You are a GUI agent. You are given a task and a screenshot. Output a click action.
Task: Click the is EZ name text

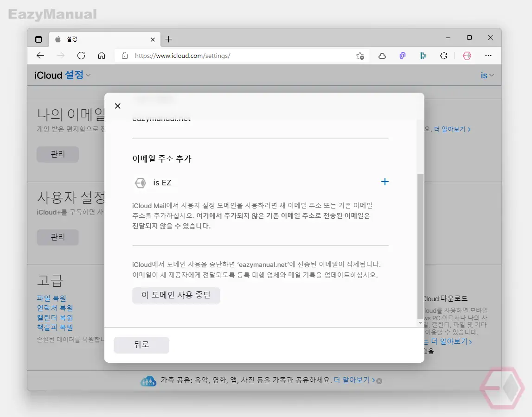162,183
